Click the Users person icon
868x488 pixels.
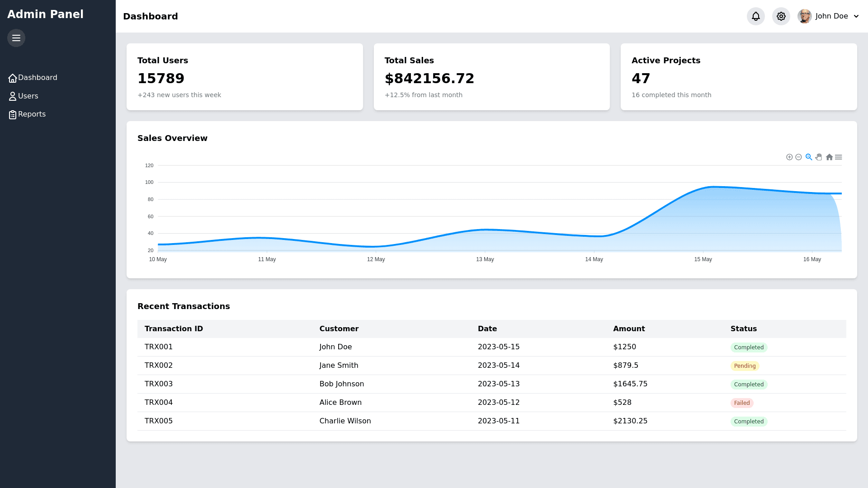[13, 96]
